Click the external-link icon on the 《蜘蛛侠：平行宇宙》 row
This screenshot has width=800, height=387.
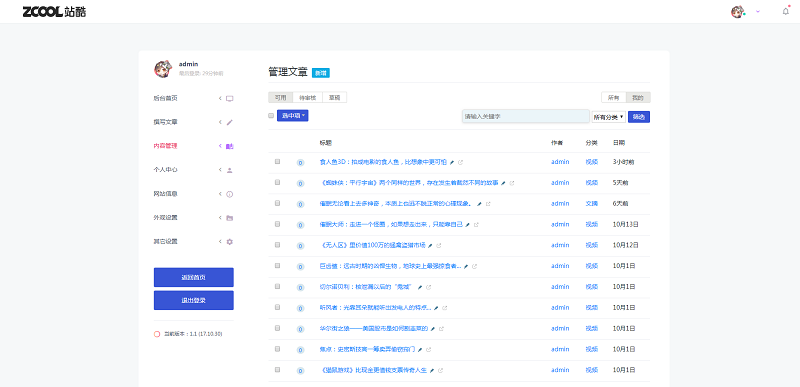pyautogui.click(x=512, y=183)
